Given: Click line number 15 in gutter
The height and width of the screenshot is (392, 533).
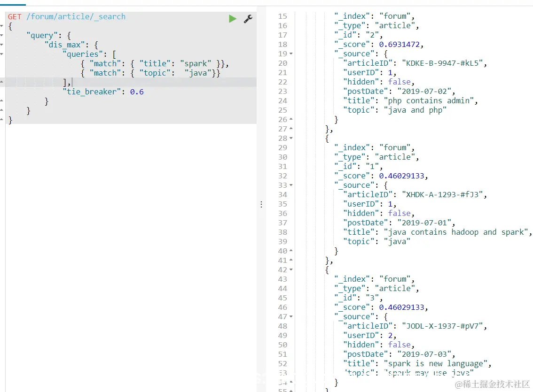Looking at the screenshot, I should coord(282,16).
